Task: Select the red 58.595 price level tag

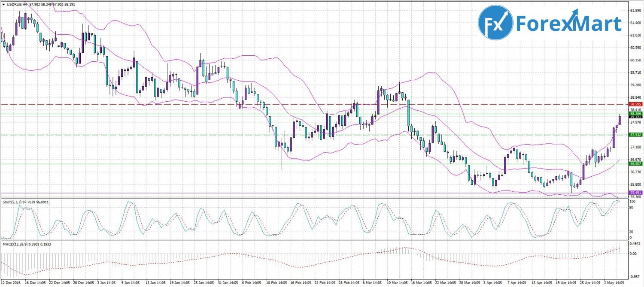Action: [635, 104]
